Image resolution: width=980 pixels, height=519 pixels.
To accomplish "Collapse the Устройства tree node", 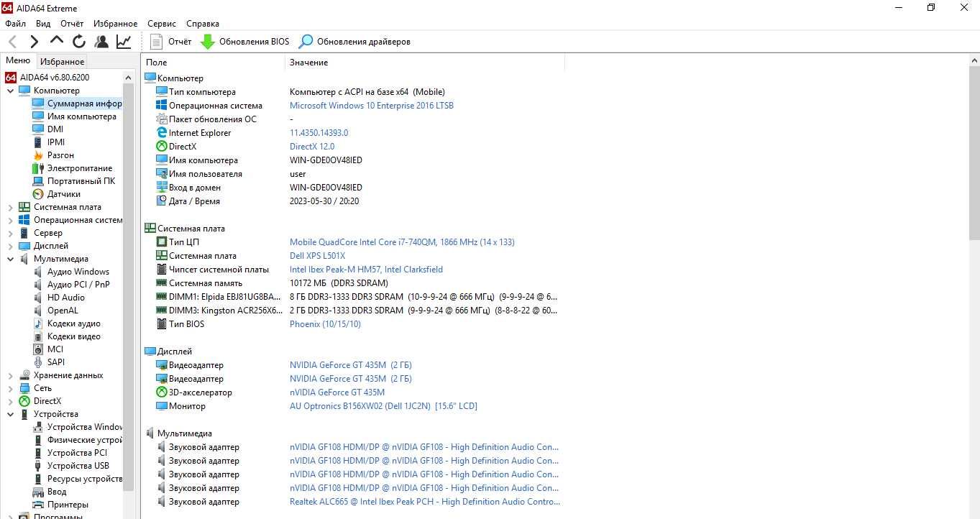I will (10, 413).
